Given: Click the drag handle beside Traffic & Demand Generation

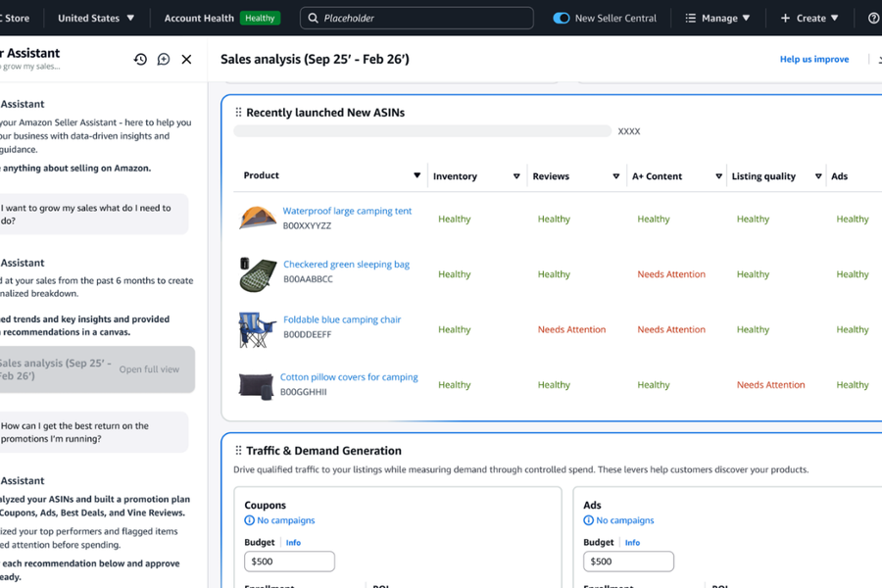Looking at the screenshot, I should [238, 451].
